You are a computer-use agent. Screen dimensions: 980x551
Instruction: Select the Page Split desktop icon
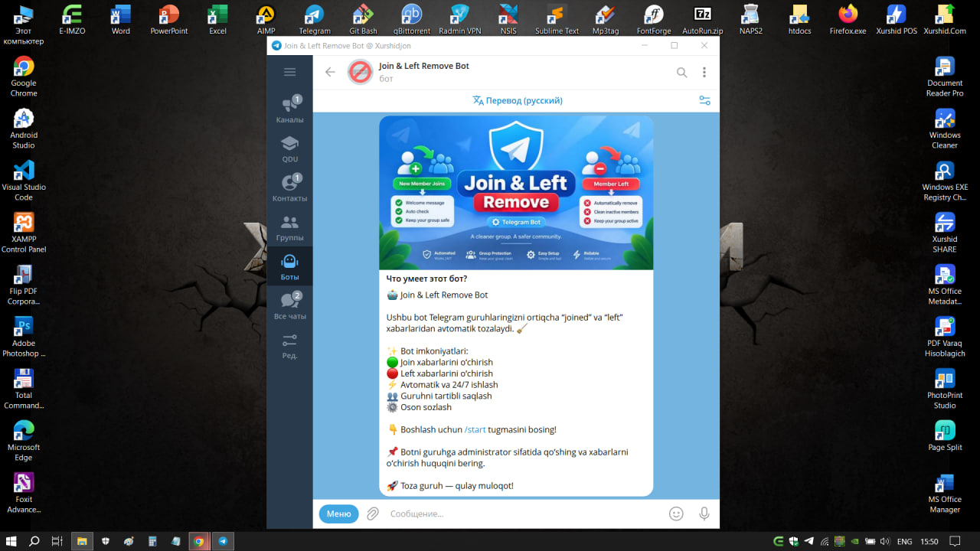click(x=945, y=436)
